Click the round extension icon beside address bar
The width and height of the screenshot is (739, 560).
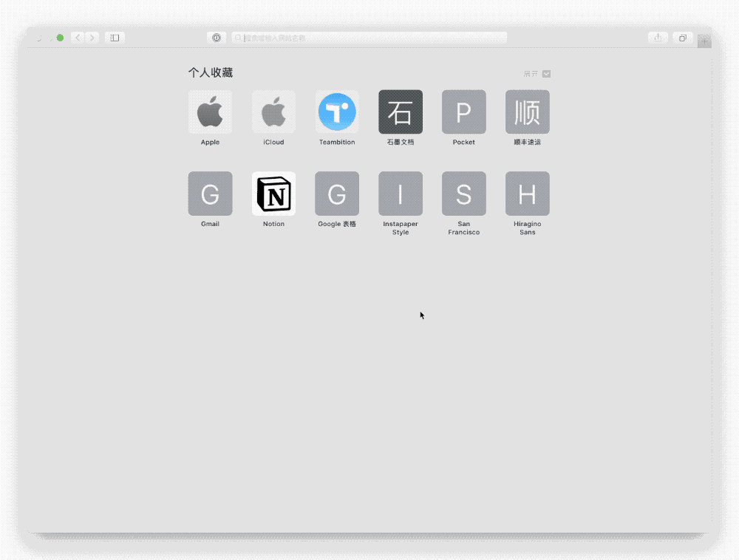pyautogui.click(x=217, y=38)
